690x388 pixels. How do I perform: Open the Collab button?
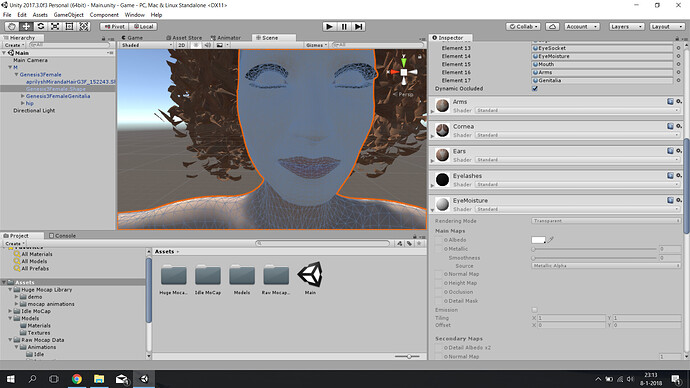tap(524, 26)
